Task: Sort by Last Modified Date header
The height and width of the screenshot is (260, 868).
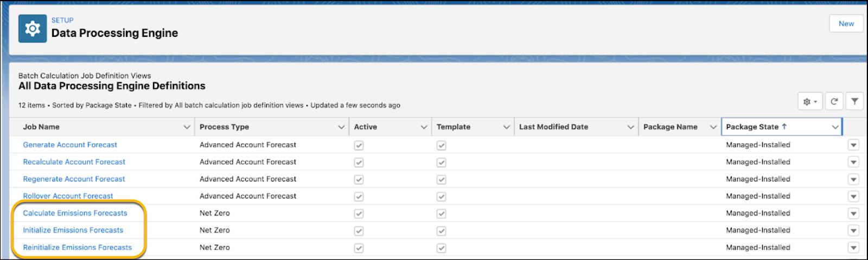Action: (x=553, y=127)
